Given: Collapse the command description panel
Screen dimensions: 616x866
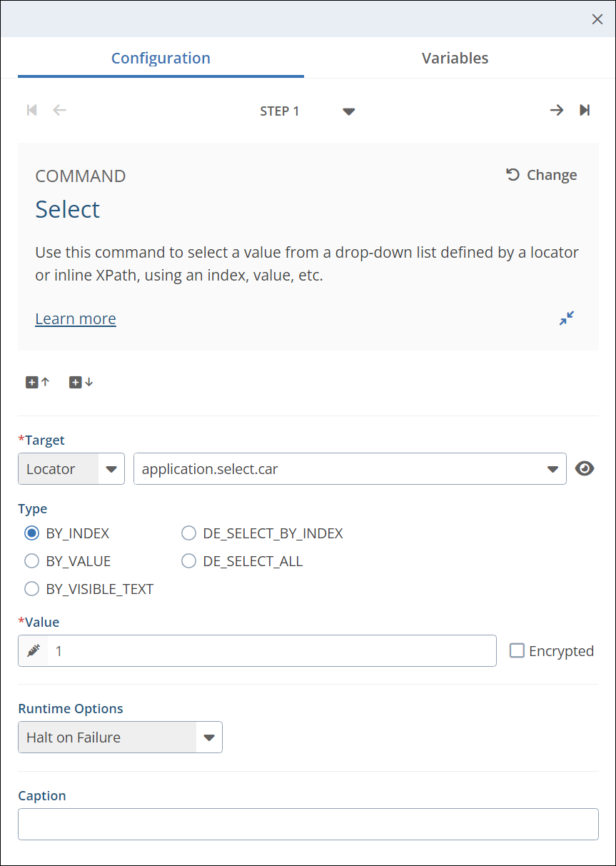Looking at the screenshot, I should [567, 318].
